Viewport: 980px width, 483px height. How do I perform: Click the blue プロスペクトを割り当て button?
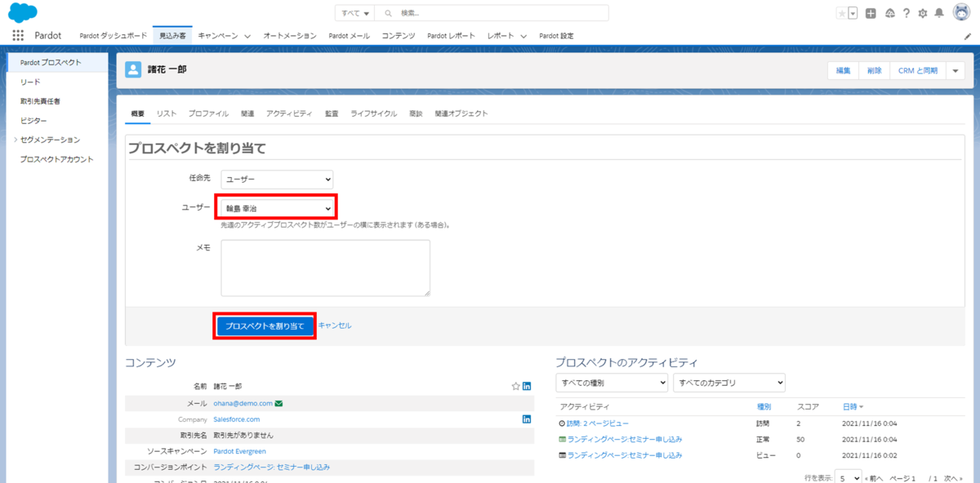tap(265, 326)
